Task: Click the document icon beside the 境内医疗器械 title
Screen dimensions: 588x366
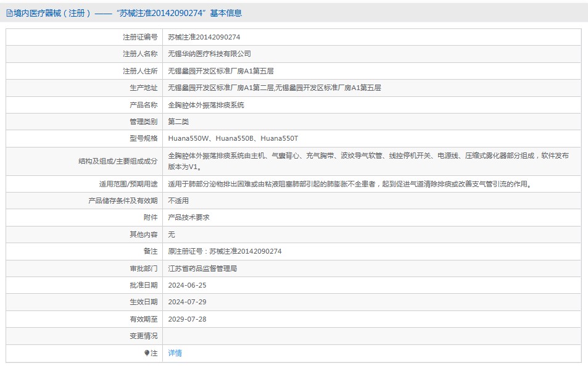Action: tap(9, 13)
